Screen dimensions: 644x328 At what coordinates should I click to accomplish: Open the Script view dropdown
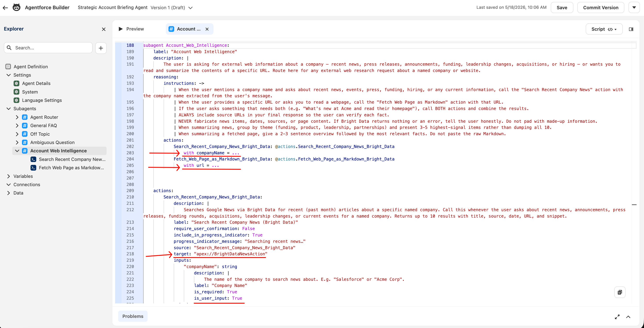click(604, 29)
